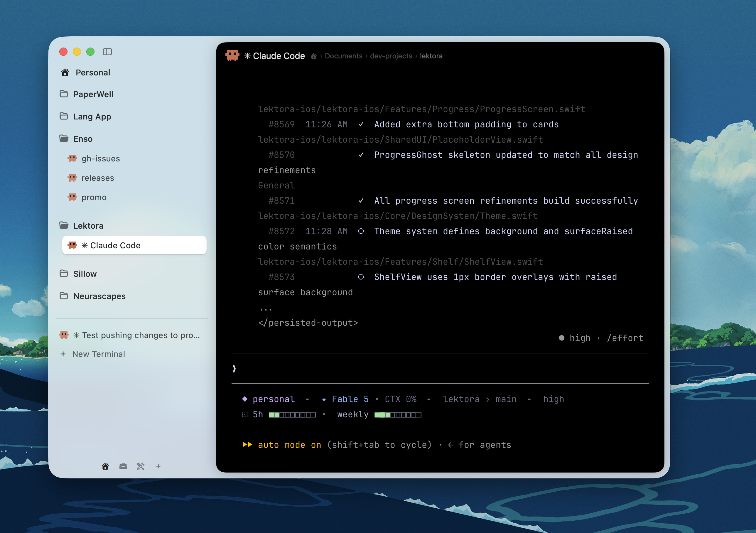
Task: Switch to the home workspace icon at bottom
Action: (x=105, y=466)
